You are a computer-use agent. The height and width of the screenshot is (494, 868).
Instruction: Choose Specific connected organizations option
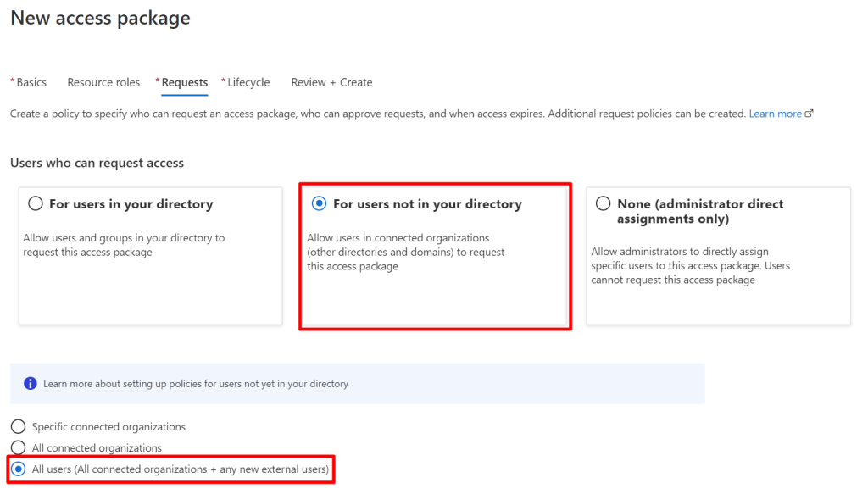point(18,427)
